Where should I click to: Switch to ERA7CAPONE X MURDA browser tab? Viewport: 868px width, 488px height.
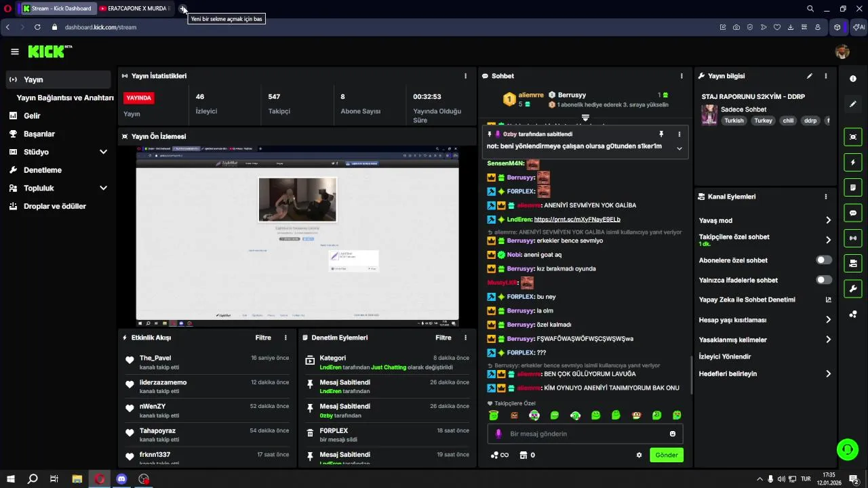tap(136, 8)
